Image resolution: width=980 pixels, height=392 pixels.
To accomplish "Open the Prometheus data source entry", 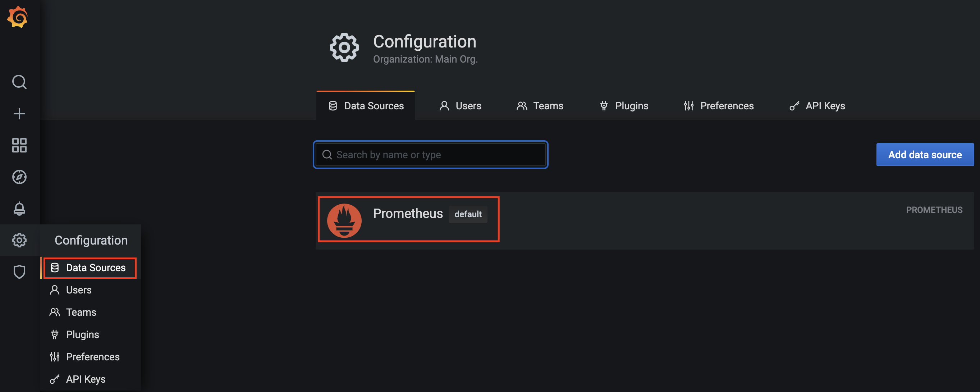I will pos(407,214).
